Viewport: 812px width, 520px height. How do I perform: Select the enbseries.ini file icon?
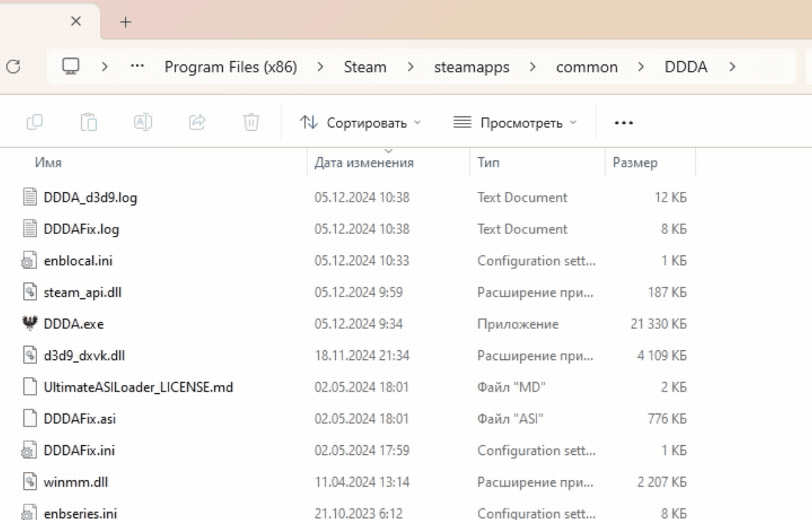(x=29, y=513)
